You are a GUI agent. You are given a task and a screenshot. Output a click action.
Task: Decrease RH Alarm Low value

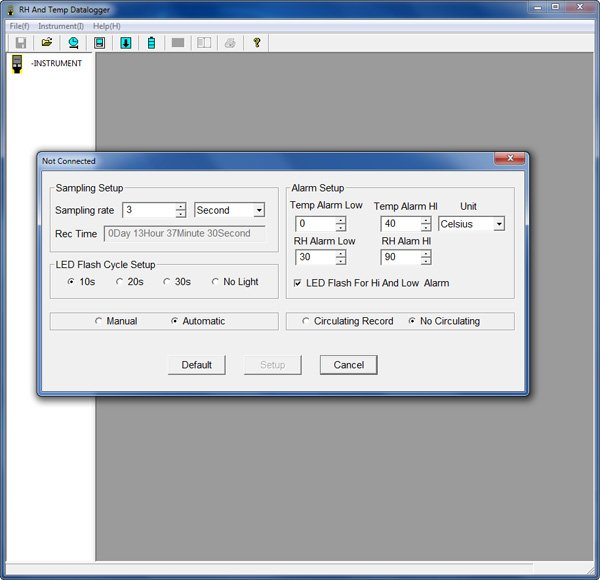click(340, 261)
